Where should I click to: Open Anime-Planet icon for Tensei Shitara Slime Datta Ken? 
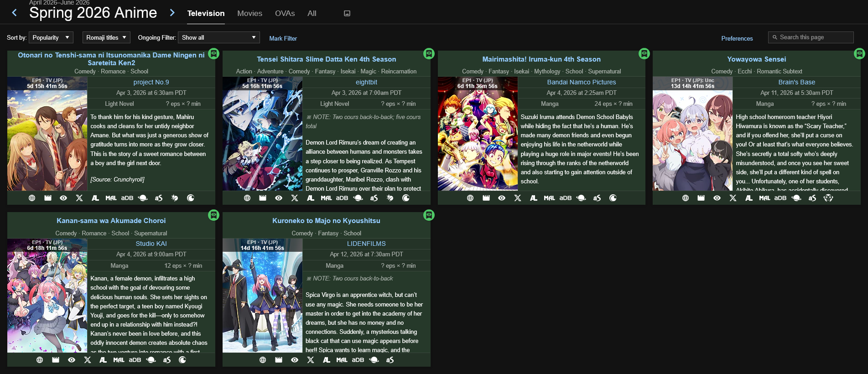358,198
